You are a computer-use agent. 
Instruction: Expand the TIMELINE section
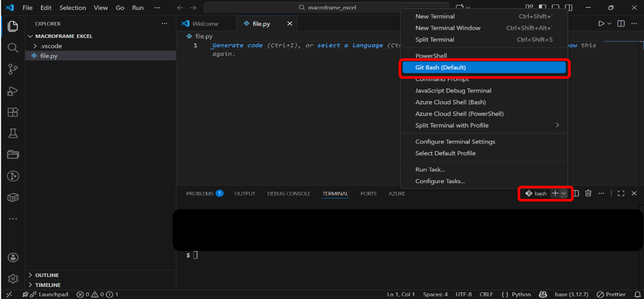(101, 285)
